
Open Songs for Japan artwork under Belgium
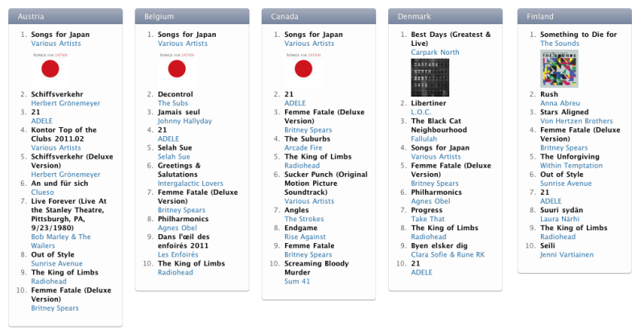[x=176, y=68]
